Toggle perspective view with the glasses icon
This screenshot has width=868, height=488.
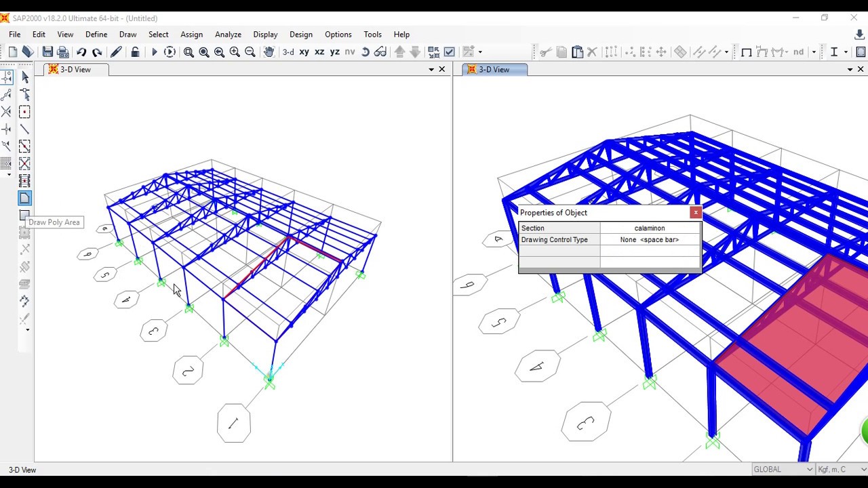[x=380, y=52]
